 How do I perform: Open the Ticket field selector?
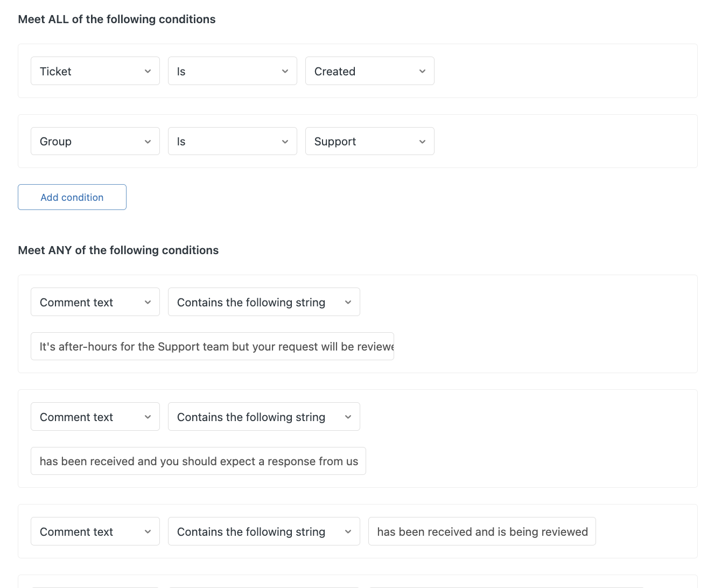click(x=95, y=71)
